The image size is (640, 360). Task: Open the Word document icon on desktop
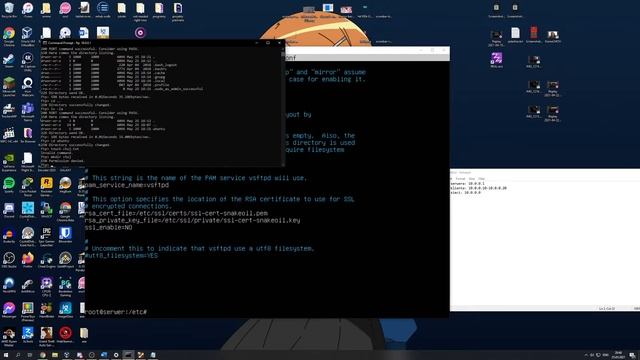point(84,33)
